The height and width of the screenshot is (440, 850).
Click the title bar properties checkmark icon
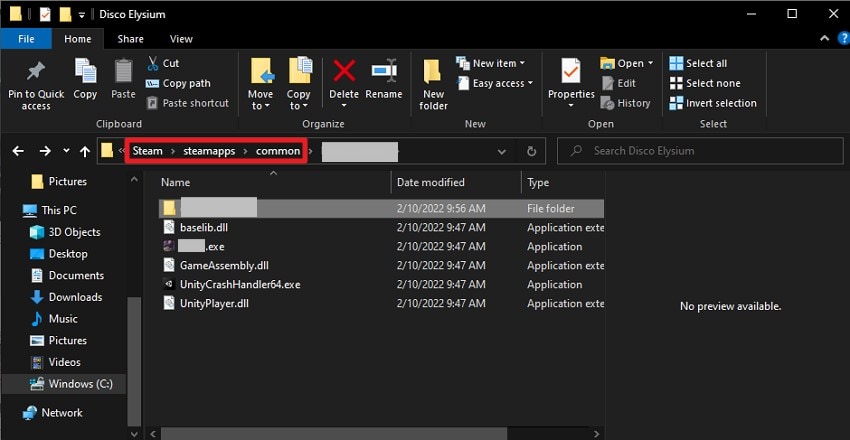45,14
